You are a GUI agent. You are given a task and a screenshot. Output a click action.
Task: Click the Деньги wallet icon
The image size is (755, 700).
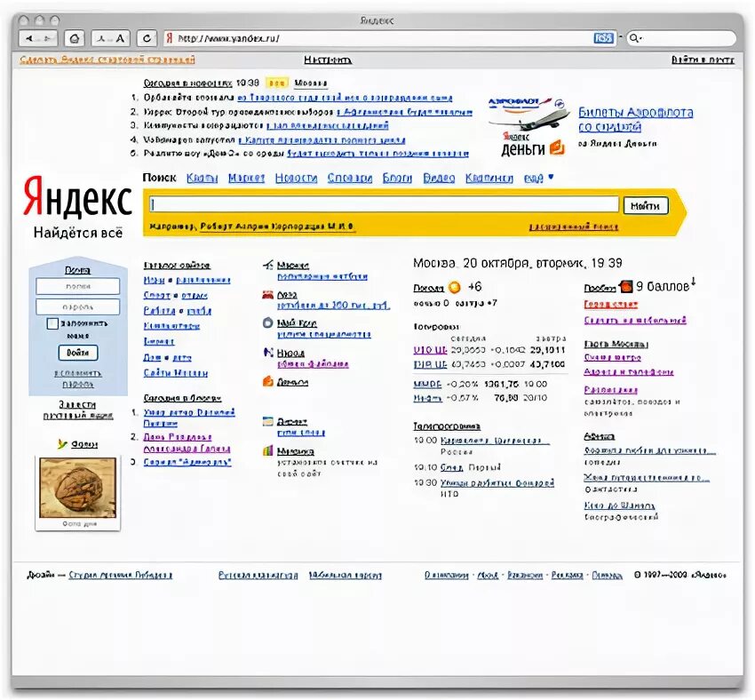(x=267, y=381)
